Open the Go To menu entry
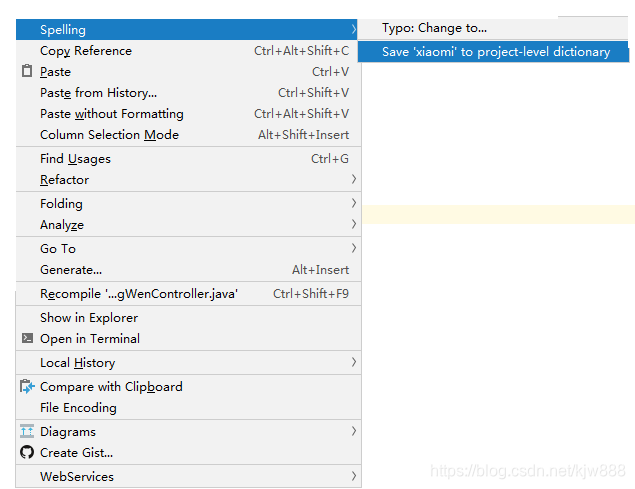The height and width of the screenshot is (489, 635). coord(188,249)
